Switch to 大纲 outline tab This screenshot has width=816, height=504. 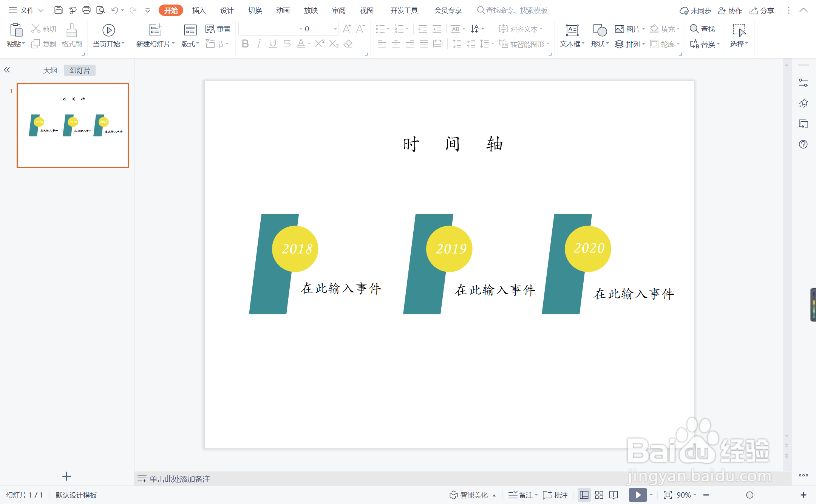tap(50, 70)
